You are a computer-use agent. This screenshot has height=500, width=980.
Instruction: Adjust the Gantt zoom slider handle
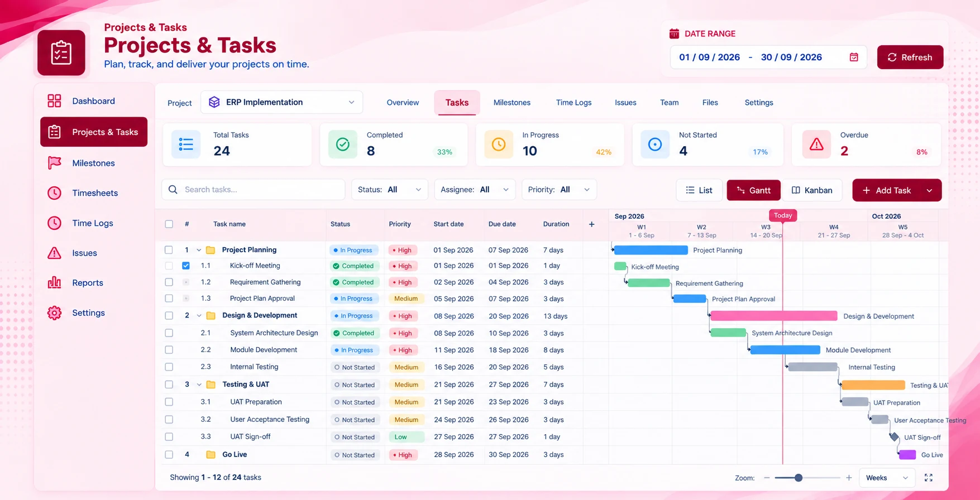799,478
